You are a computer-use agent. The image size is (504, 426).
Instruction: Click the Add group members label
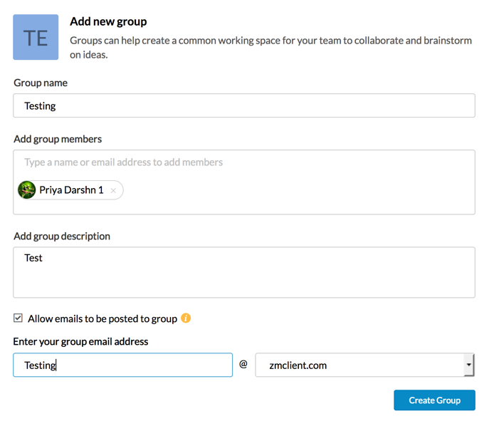click(x=58, y=139)
